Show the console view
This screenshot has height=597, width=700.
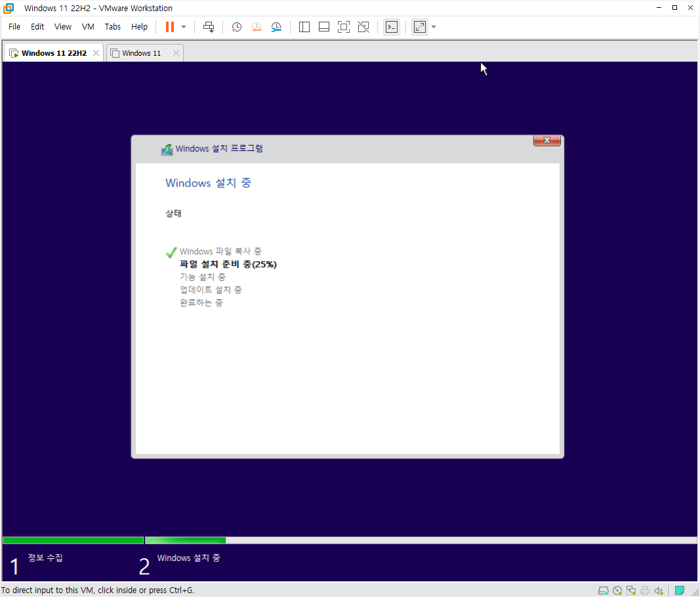[x=392, y=27]
